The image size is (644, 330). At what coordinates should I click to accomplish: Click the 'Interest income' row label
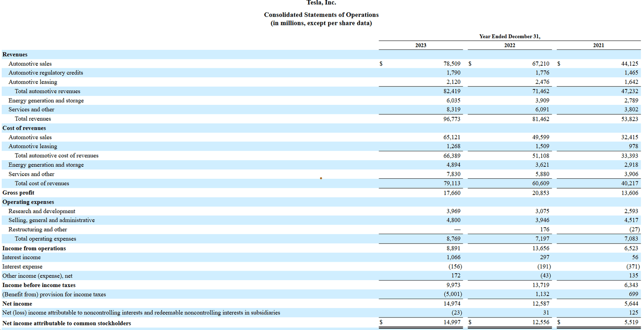click(21, 257)
